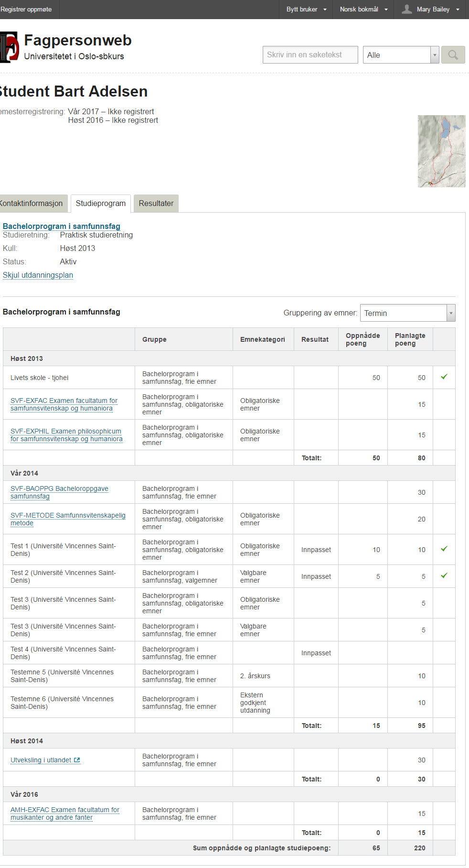This screenshot has height=868, width=469.
Task: Click the Utveksling i utlandet link
Action: click(41, 760)
